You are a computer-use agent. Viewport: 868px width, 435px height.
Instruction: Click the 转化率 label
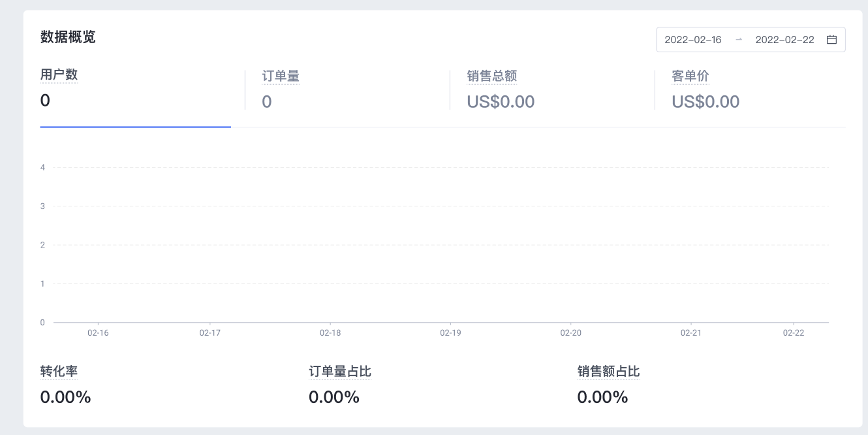[59, 372]
